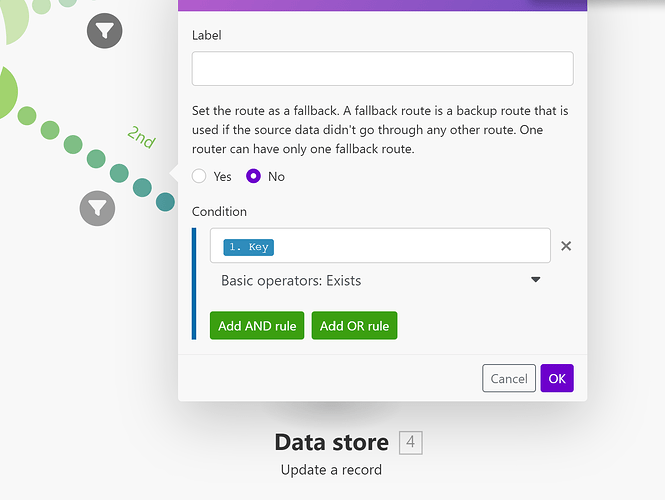Open the 'Basic operators: Exists' dropdown

380,281
